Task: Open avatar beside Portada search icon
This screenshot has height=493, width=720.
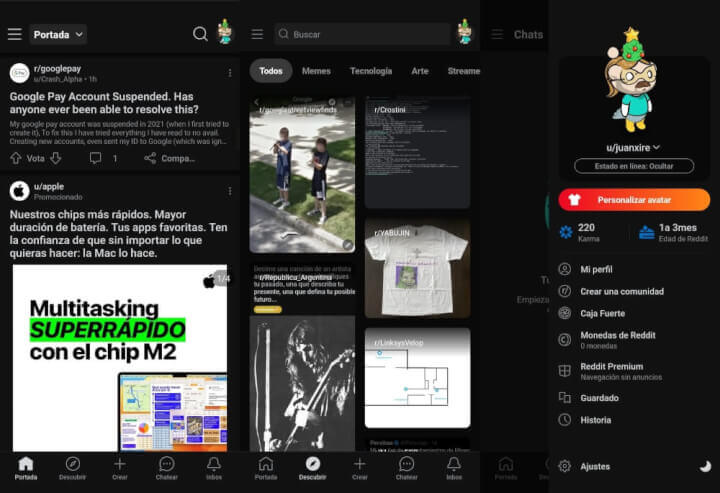Action: [225, 32]
